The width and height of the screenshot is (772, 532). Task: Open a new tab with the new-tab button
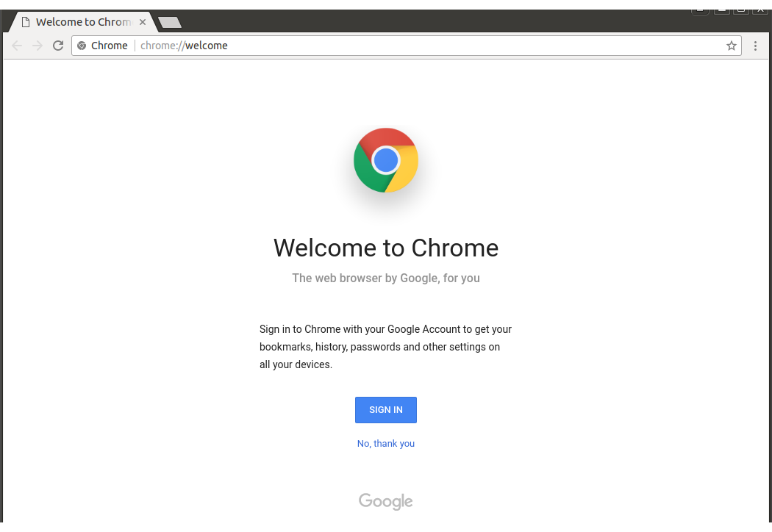click(x=170, y=22)
